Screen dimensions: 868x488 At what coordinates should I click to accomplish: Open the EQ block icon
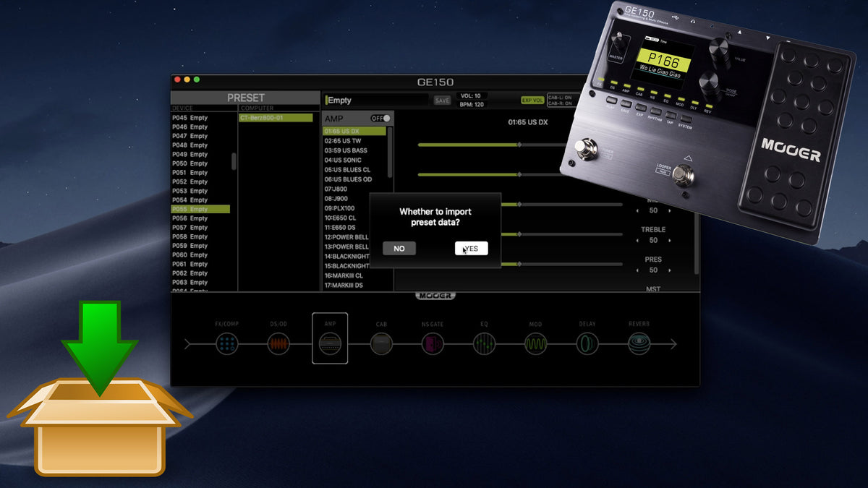pos(484,343)
